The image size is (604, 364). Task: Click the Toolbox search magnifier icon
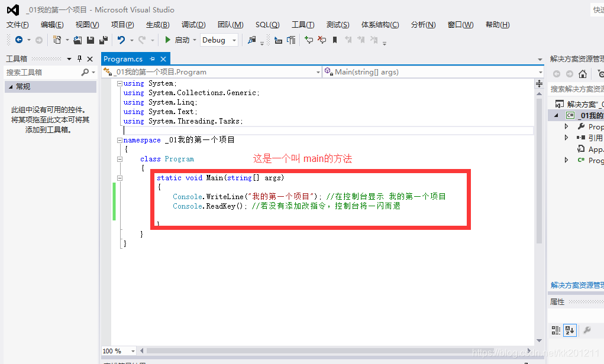pos(85,72)
